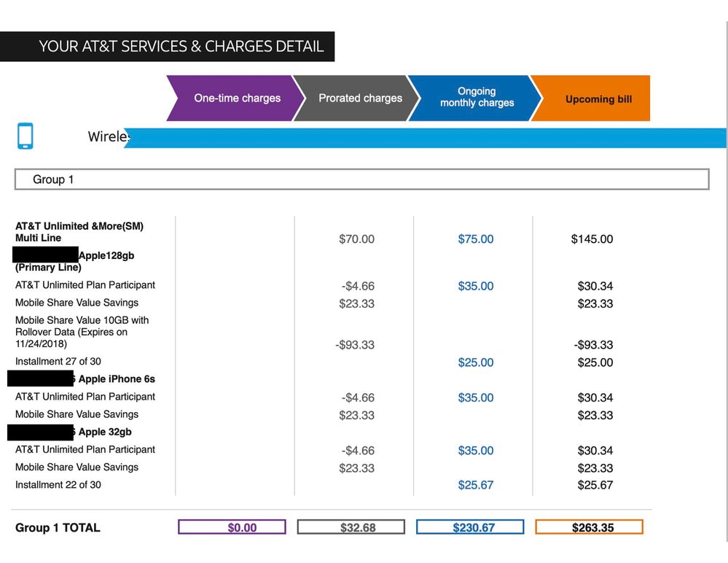Click the Mobile Share Value 10GB rollover entry

click(x=82, y=332)
